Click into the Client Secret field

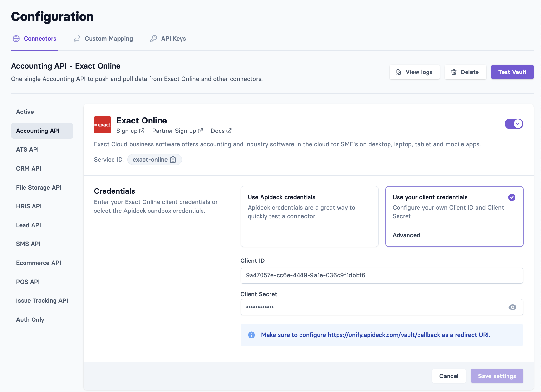[x=382, y=307]
